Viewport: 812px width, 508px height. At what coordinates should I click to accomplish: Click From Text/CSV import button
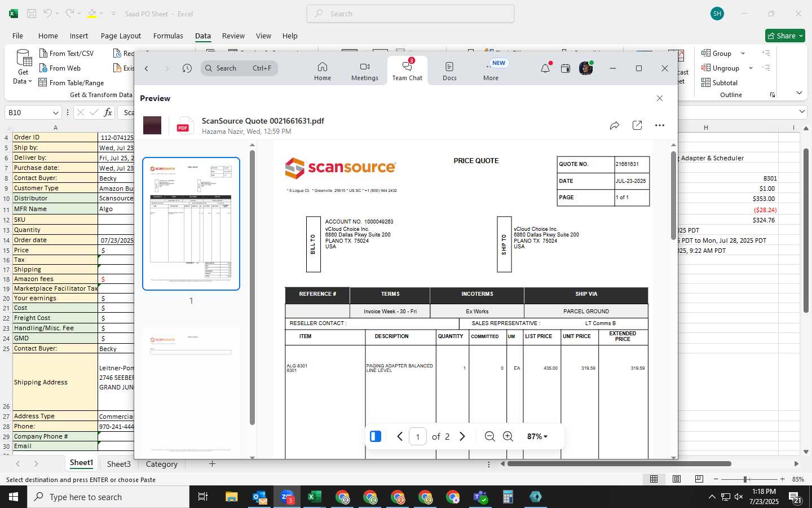point(66,53)
